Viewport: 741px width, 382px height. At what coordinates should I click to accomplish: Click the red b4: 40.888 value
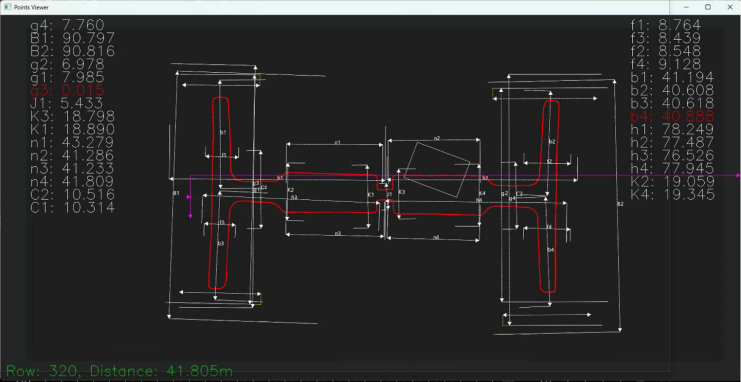pos(672,116)
